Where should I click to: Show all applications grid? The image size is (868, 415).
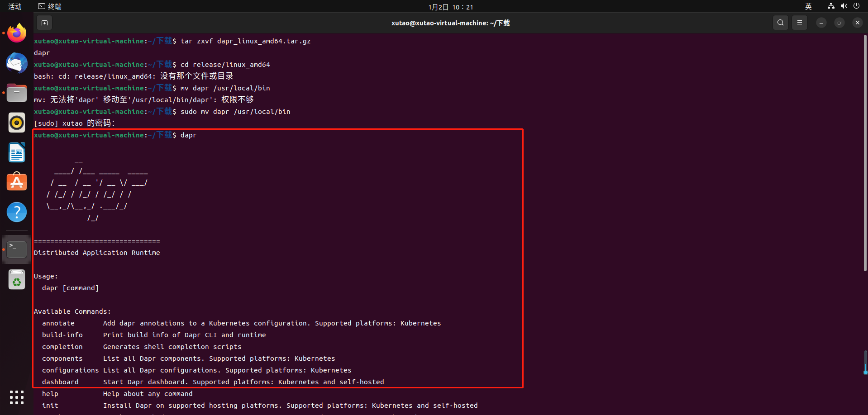click(17, 397)
